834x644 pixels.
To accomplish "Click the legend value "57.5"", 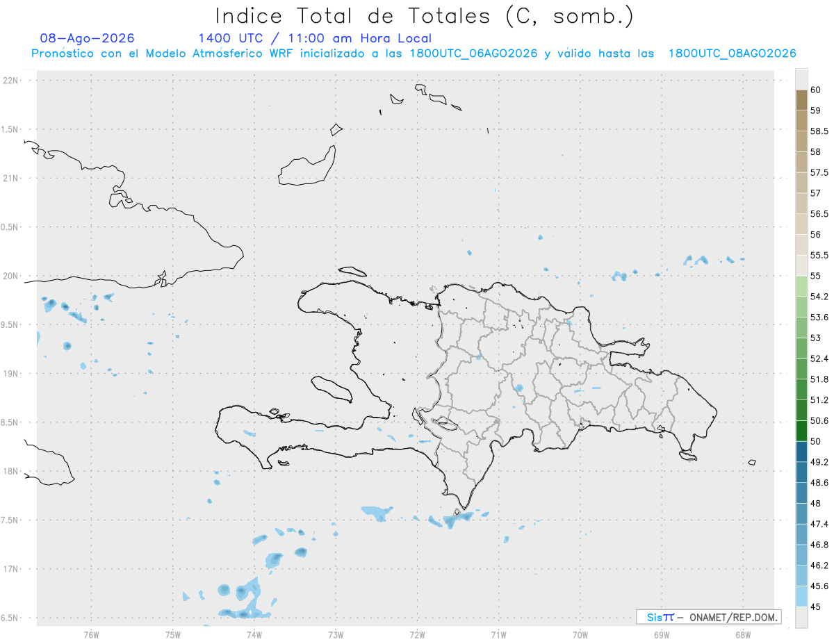I will [x=819, y=172].
